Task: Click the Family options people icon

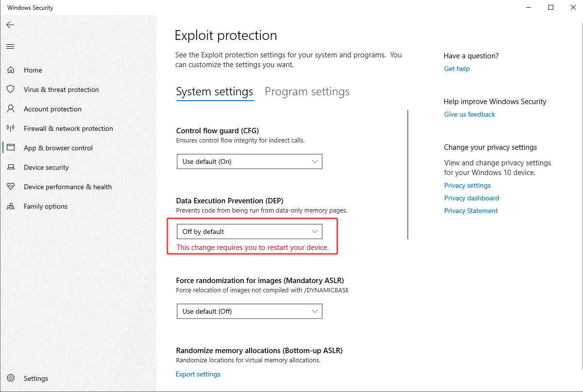Action: point(11,206)
